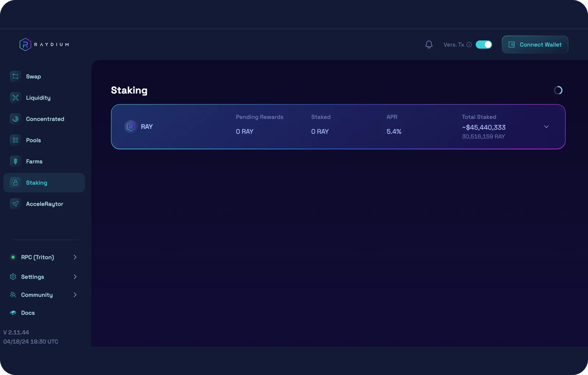Viewport: 588px width, 375px height.
Task: Select Concentrated in the sidebar
Action: click(44, 119)
